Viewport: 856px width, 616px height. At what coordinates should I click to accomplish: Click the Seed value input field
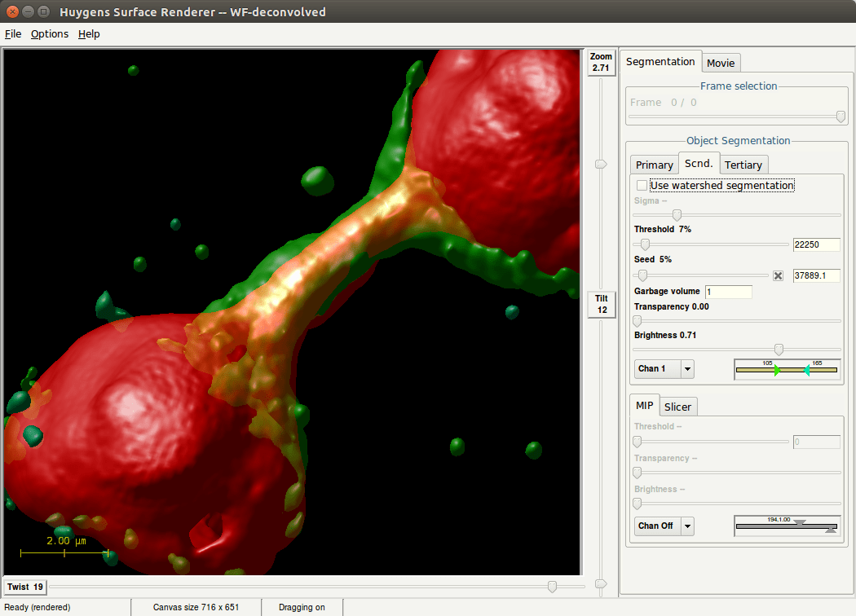[x=816, y=275]
